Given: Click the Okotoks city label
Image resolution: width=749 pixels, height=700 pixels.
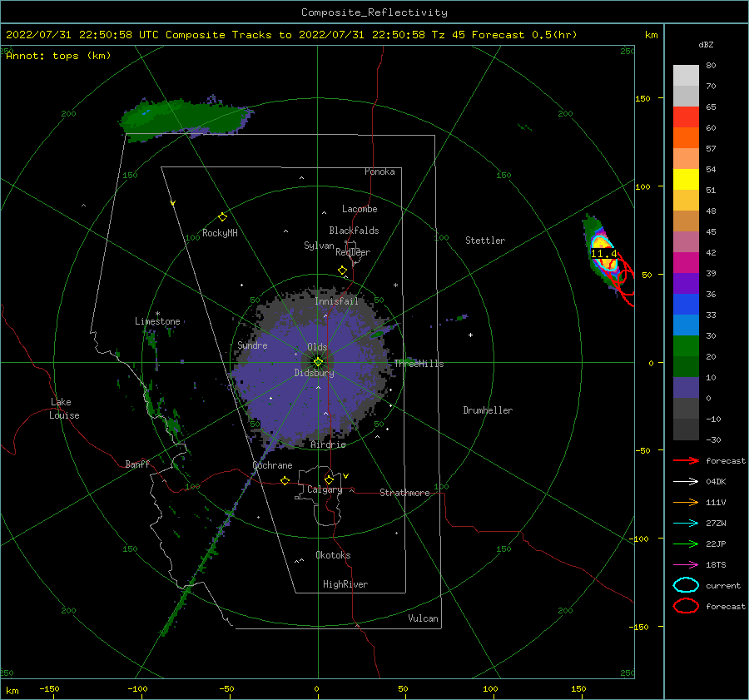Looking at the screenshot, I should [333, 555].
